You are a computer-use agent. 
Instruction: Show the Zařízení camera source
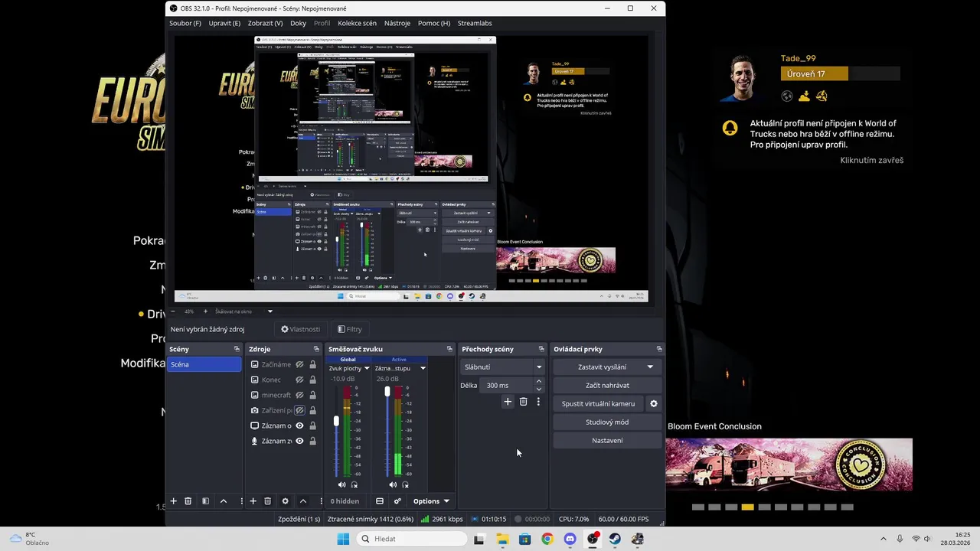tap(299, 410)
